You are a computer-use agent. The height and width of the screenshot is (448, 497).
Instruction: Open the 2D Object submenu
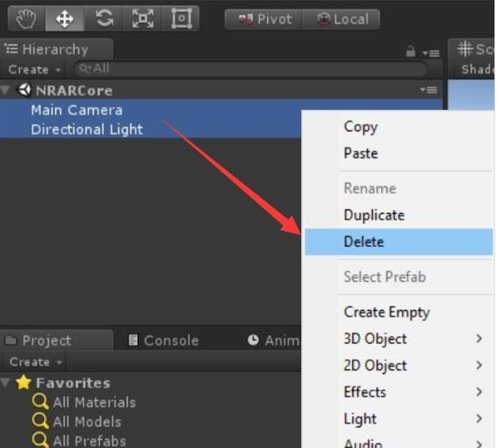[x=399, y=365]
